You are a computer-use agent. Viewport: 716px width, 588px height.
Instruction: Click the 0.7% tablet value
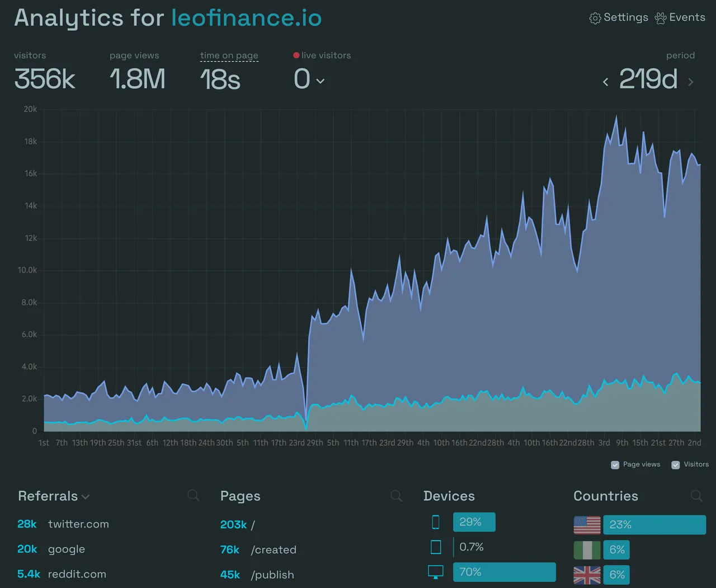tap(472, 547)
